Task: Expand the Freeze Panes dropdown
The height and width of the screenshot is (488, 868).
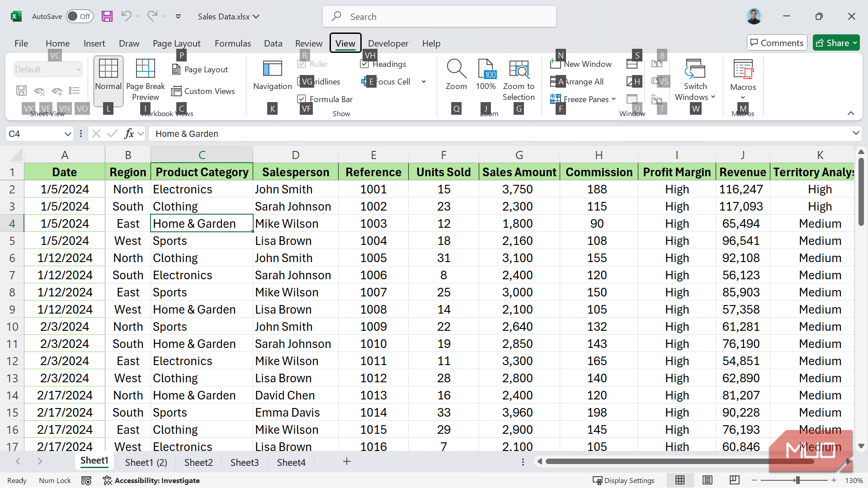Action: (613, 99)
